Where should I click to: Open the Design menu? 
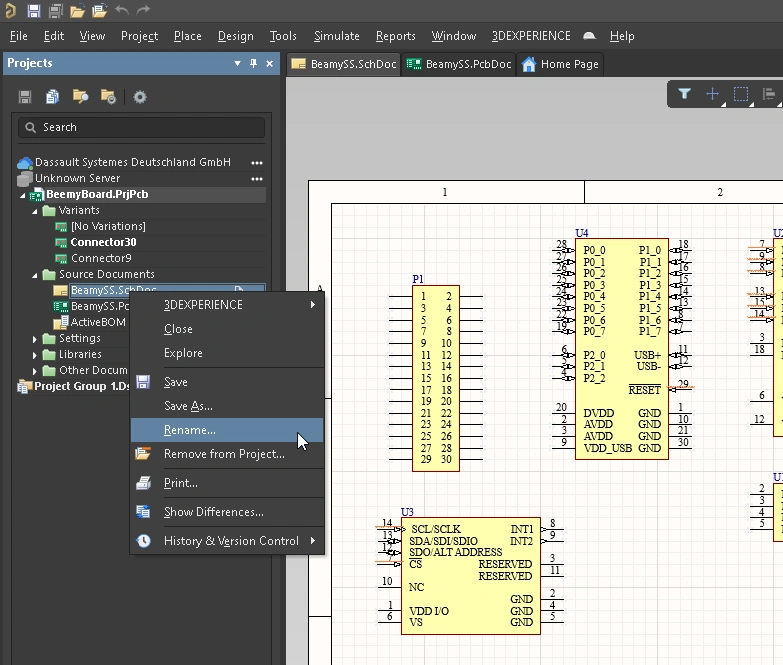tap(236, 36)
